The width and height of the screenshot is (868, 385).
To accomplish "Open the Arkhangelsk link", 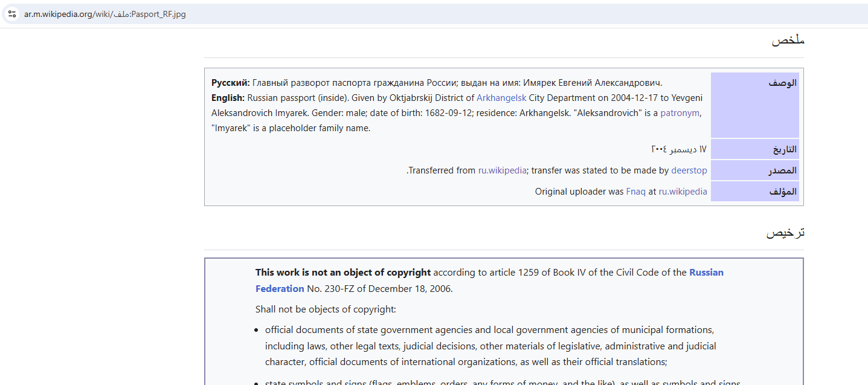I will point(501,98).
